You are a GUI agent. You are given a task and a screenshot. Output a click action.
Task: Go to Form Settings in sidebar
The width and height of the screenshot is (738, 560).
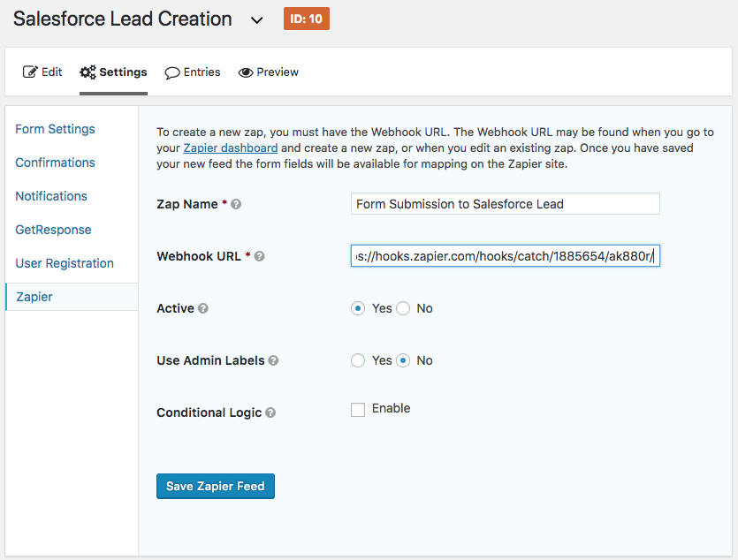[55, 129]
